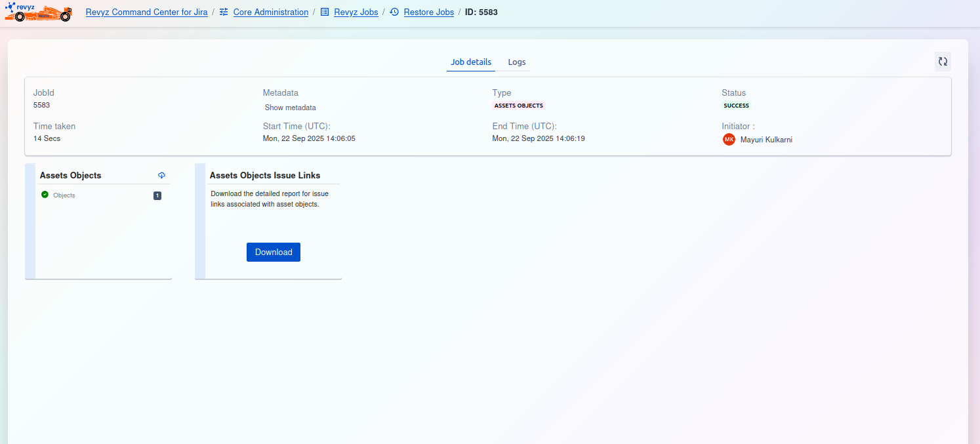This screenshot has width=980, height=444.
Task: Click the Revyz race car logo
Action: pyautogui.click(x=38, y=12)
